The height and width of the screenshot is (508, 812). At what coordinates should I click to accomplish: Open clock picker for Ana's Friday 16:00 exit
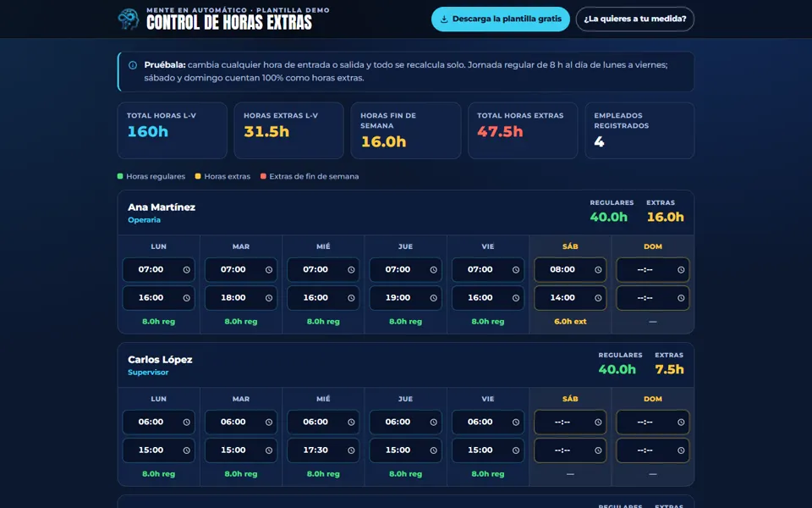pos(516,298)
